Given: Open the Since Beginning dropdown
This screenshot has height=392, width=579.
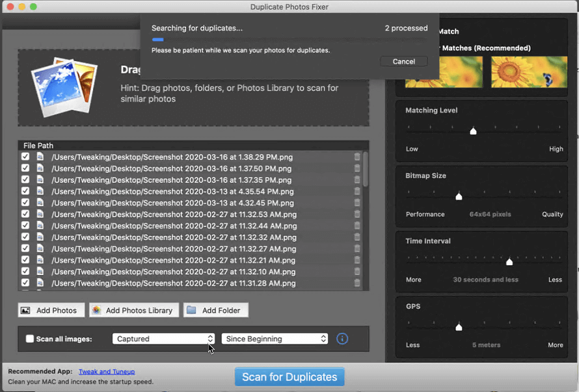Looking at the screenshot, I should (275, 339).
